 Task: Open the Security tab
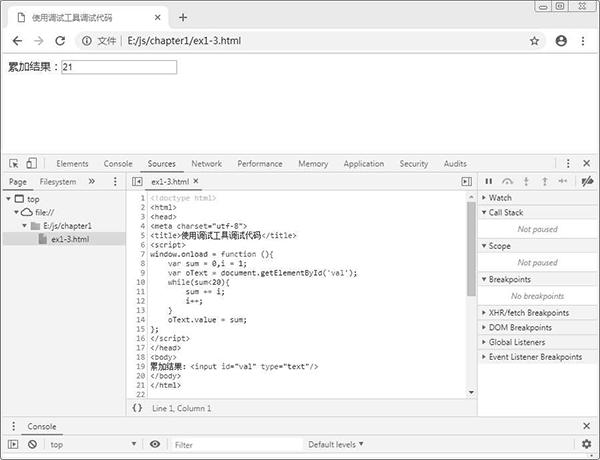click(414, 164)
